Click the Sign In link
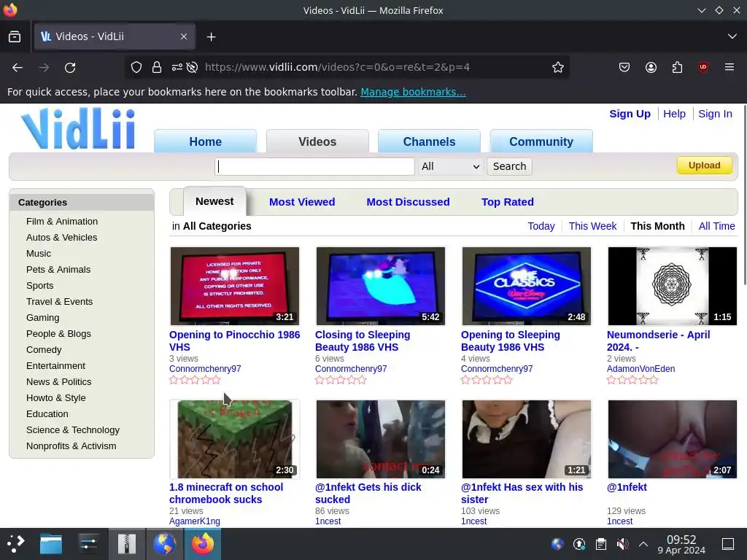 click(x=715, y=114)
